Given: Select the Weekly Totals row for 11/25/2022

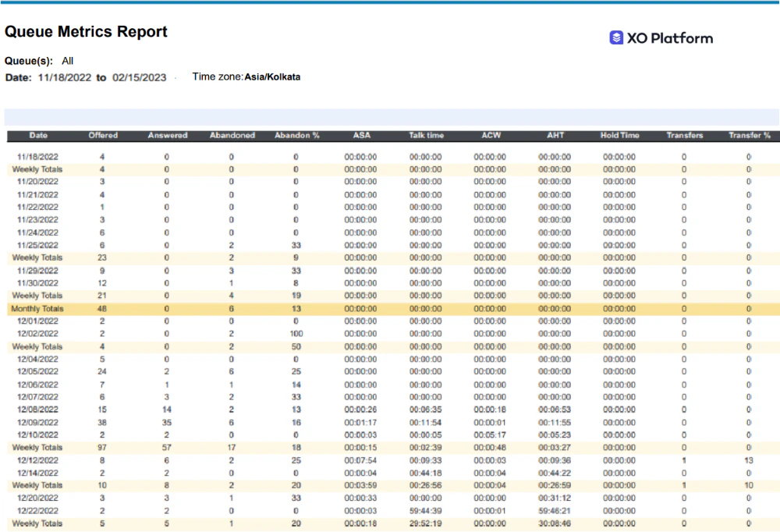Looking at the screenshot, I should (x=36, y=257).
